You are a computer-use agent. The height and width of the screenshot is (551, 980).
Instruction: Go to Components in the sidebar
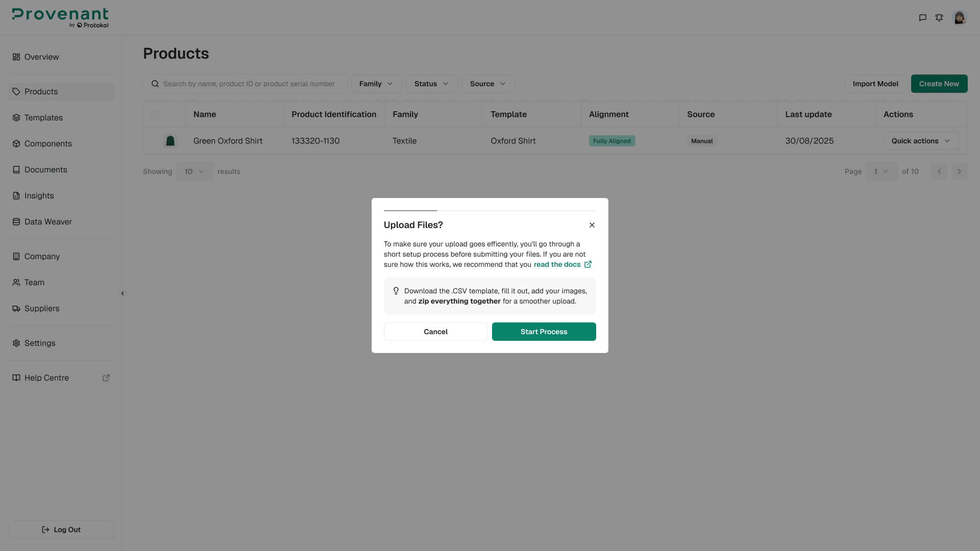pyautogui.click(x=61, y=144)
